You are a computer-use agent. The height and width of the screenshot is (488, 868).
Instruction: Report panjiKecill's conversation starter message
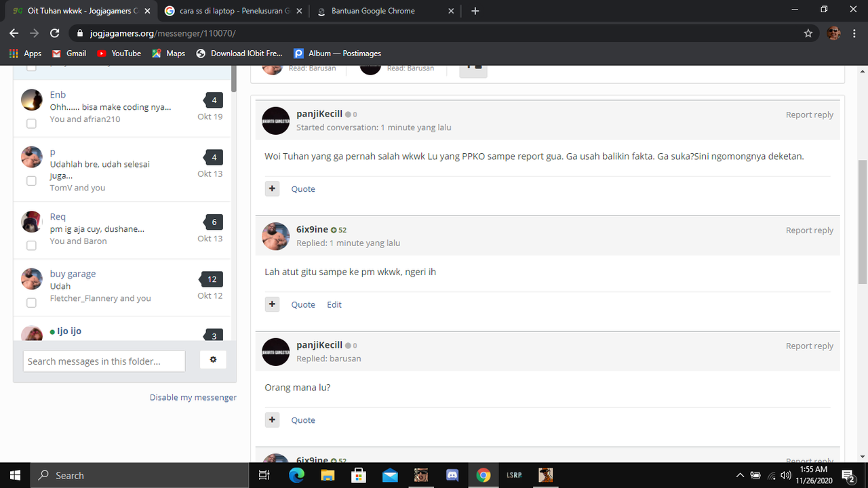[810, 115]
